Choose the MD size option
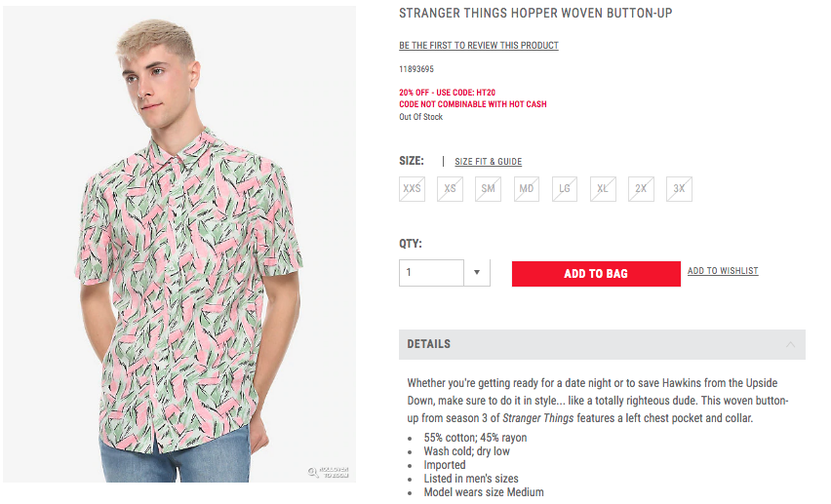 (527, 188)
